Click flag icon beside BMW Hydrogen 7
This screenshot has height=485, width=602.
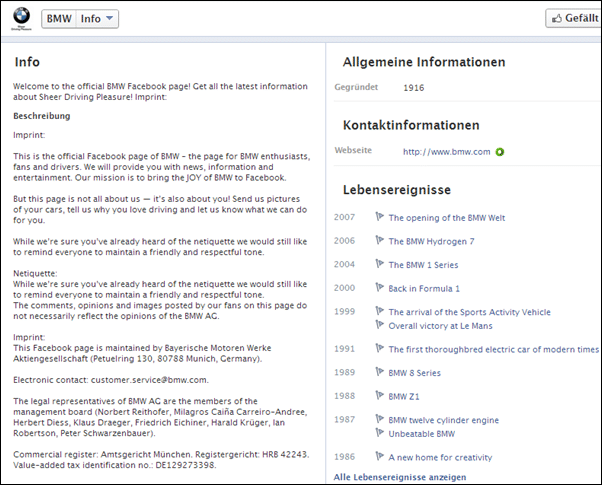click(x=379, y=240)
